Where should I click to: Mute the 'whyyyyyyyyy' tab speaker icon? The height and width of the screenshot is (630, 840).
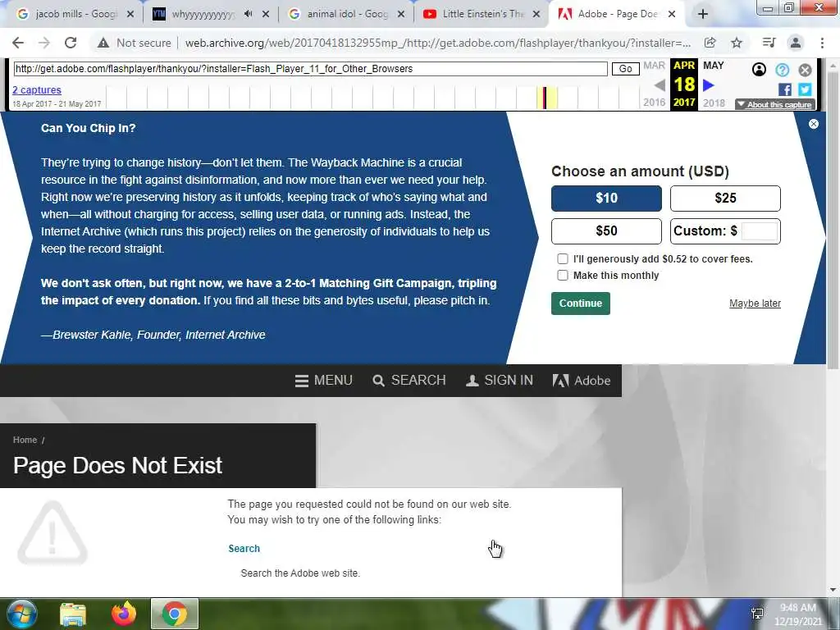click(x=248, y=14)
